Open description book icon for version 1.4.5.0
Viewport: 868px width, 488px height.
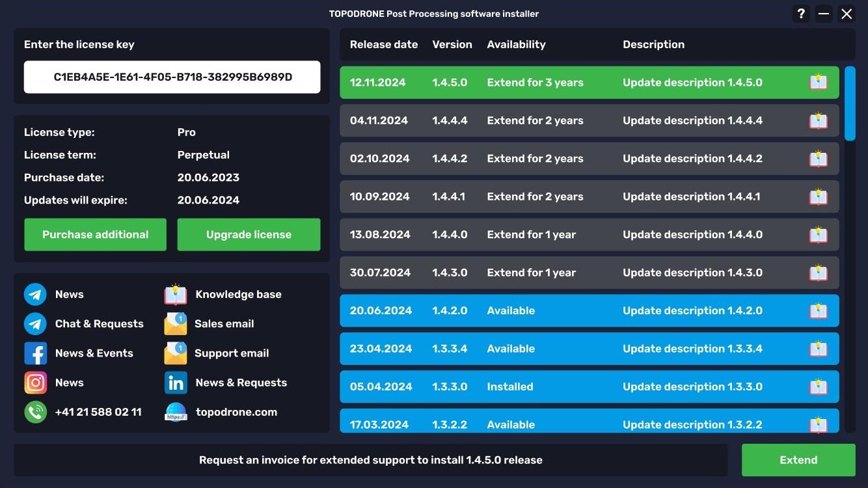click(818, 82)
